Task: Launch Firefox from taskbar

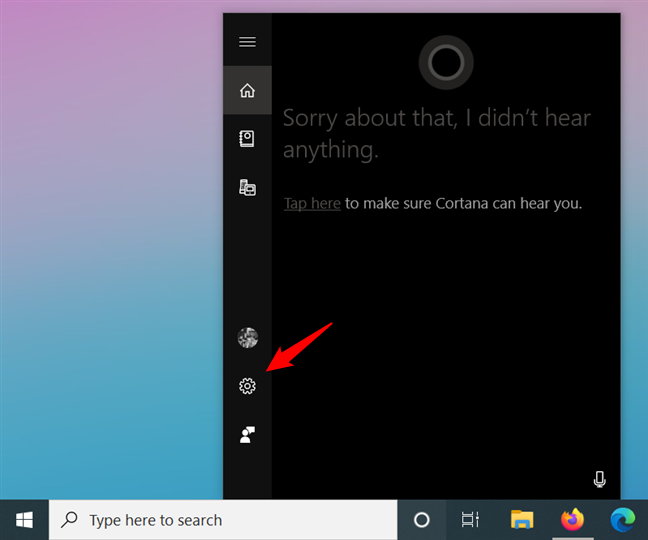Action: coord(572,519)
